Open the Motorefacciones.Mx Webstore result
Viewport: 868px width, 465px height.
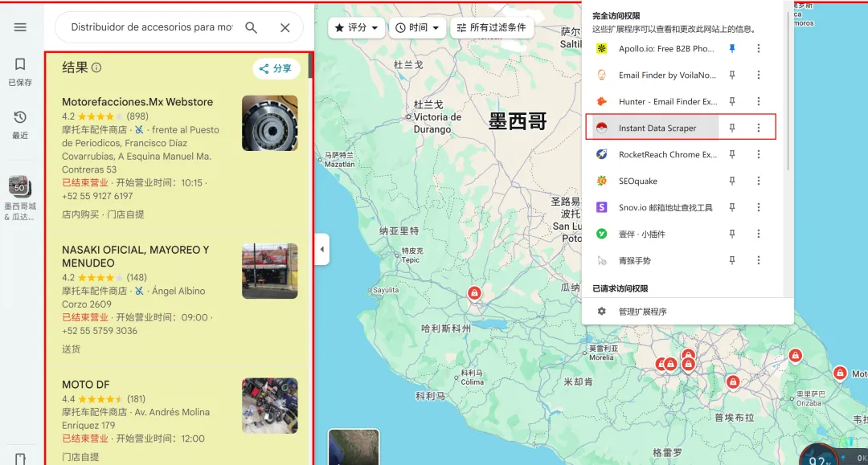[137, 102]
